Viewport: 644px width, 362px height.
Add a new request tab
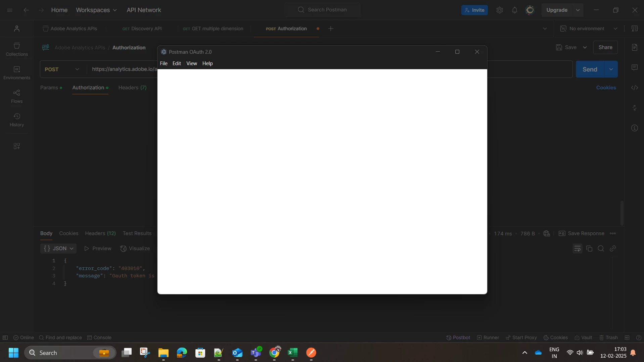point(331,29)
